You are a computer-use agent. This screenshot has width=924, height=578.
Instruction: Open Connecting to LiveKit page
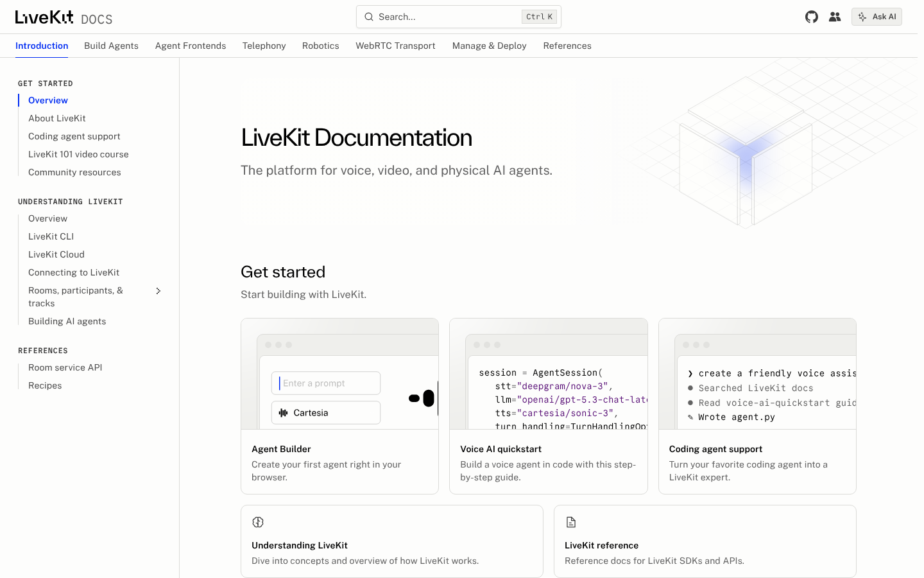click(74, 272)
